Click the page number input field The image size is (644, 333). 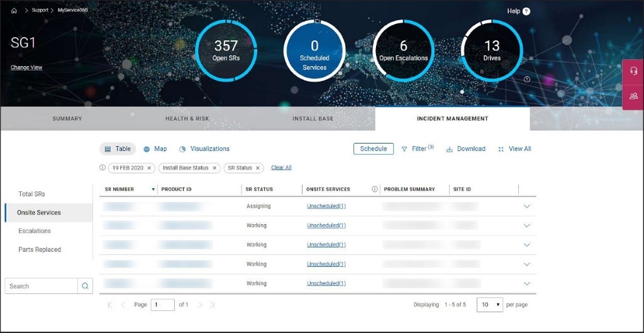[x=163, y=305]
